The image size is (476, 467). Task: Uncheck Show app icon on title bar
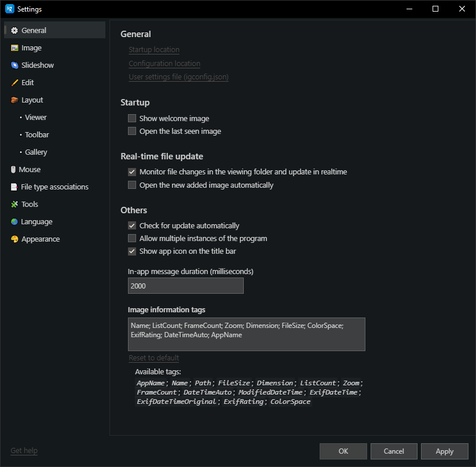(132, 251)
